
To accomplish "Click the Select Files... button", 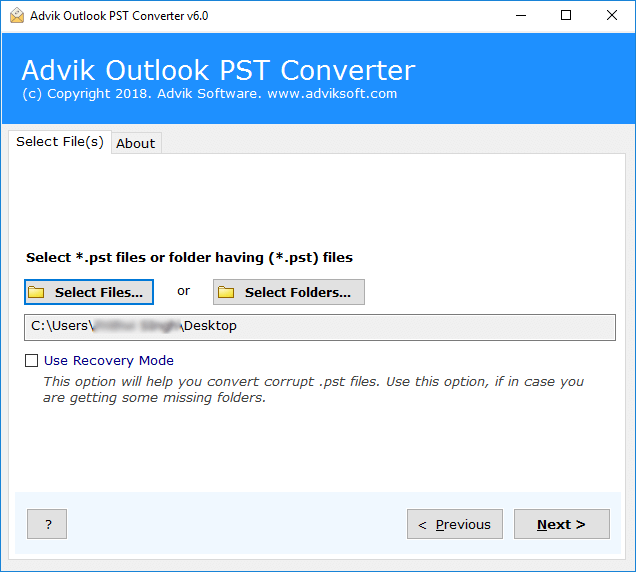I will point(89,292).
